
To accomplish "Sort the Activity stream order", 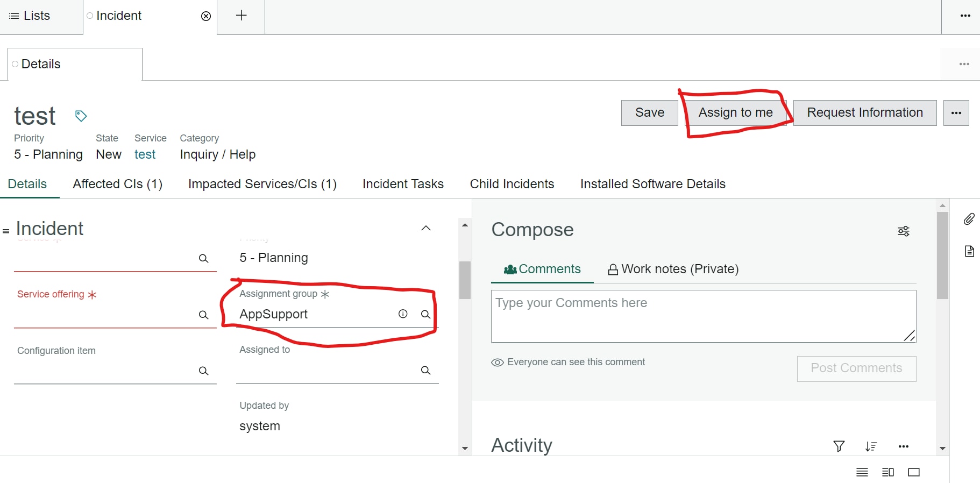I will click(871, 446).
